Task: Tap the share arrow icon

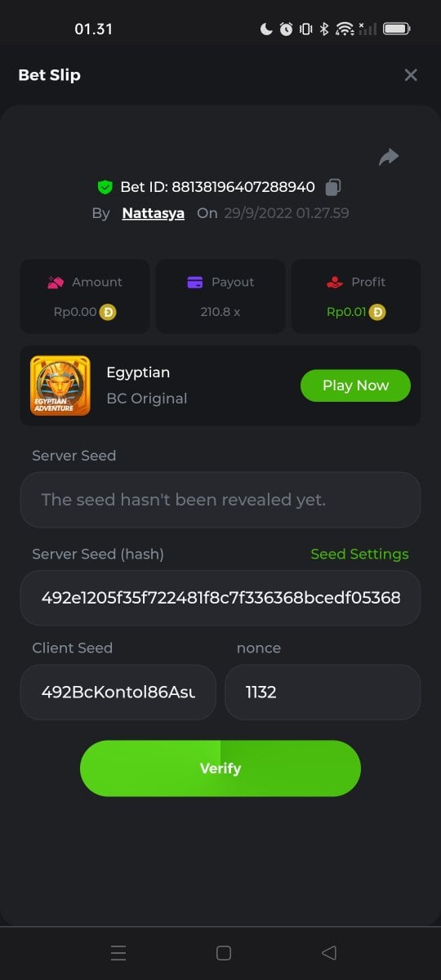Action: pyautogui.click(x=389, y=157)
